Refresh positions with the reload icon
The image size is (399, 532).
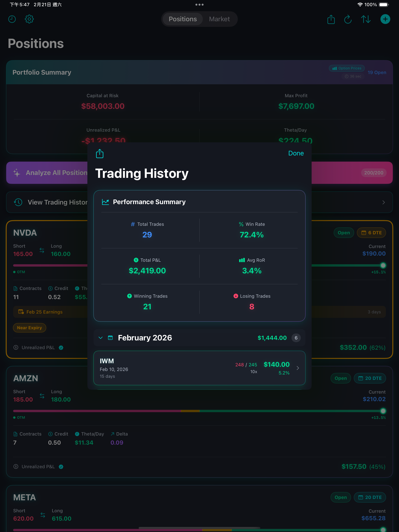[348, 19]
